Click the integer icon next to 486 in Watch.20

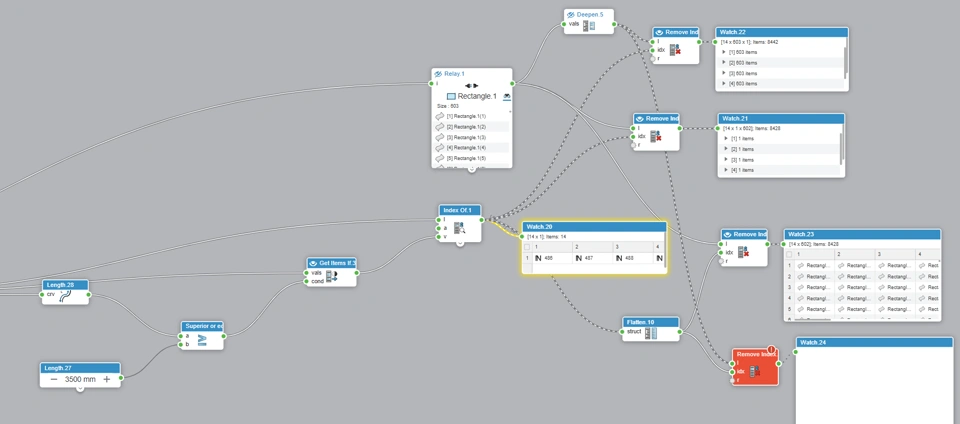point(538,259)
